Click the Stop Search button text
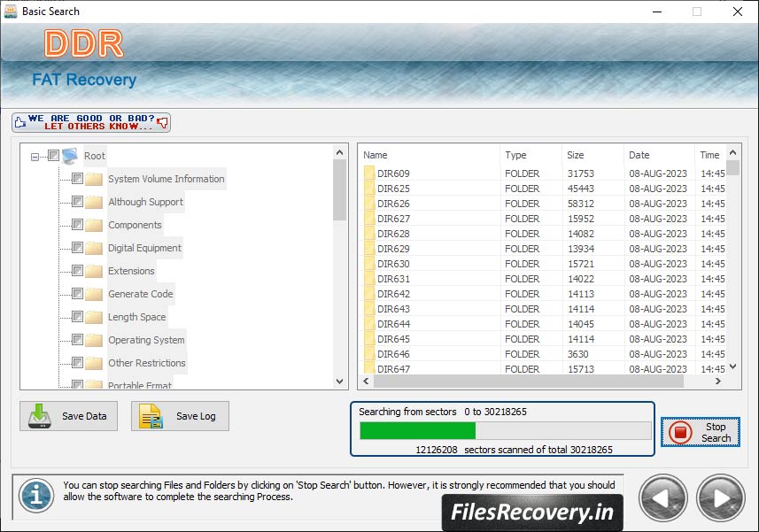The image size is (759, 532). coord(716,432)
